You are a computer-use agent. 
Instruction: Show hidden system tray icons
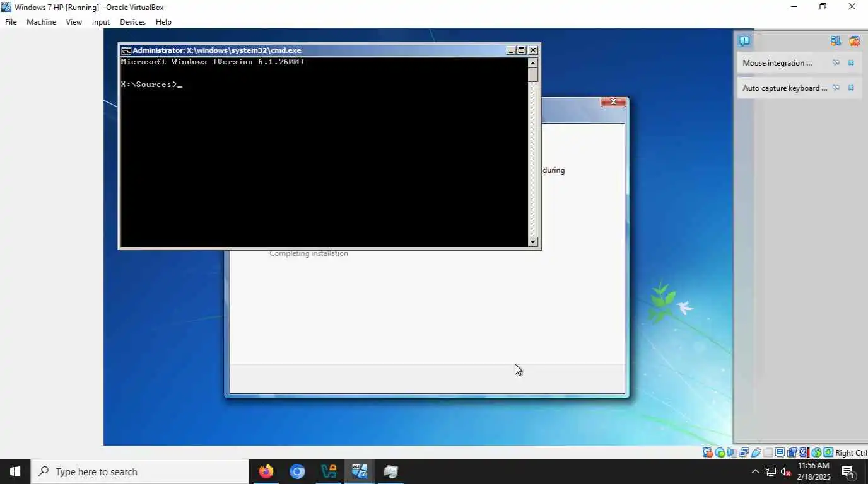pyautogui.click(x=755, y=471)
